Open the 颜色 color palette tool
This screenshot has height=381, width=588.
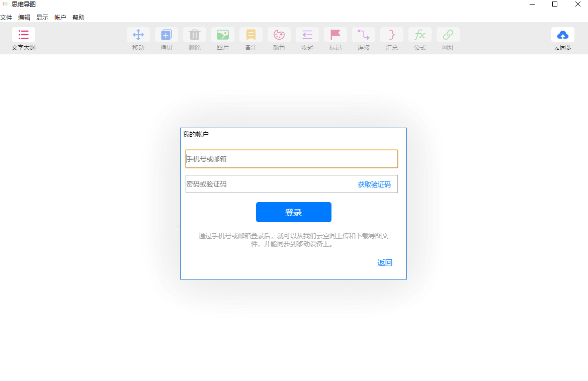[279, 35]
